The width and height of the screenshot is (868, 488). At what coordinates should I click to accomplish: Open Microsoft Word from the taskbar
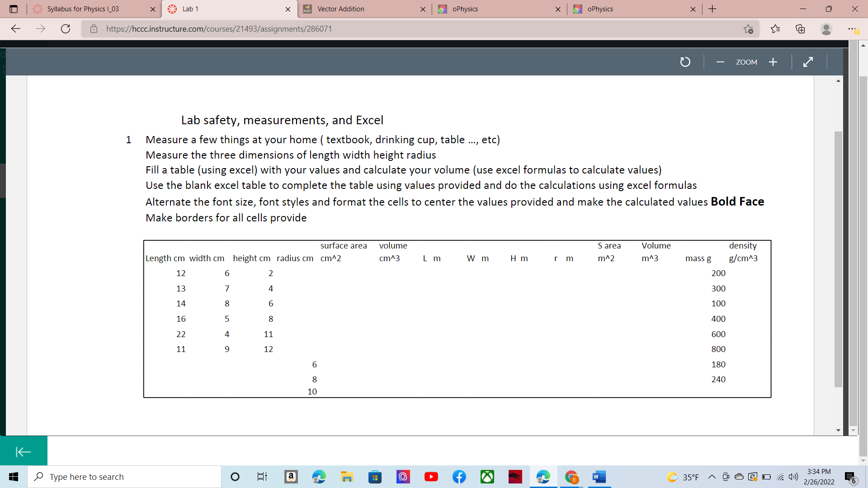(x=599, y=477)
